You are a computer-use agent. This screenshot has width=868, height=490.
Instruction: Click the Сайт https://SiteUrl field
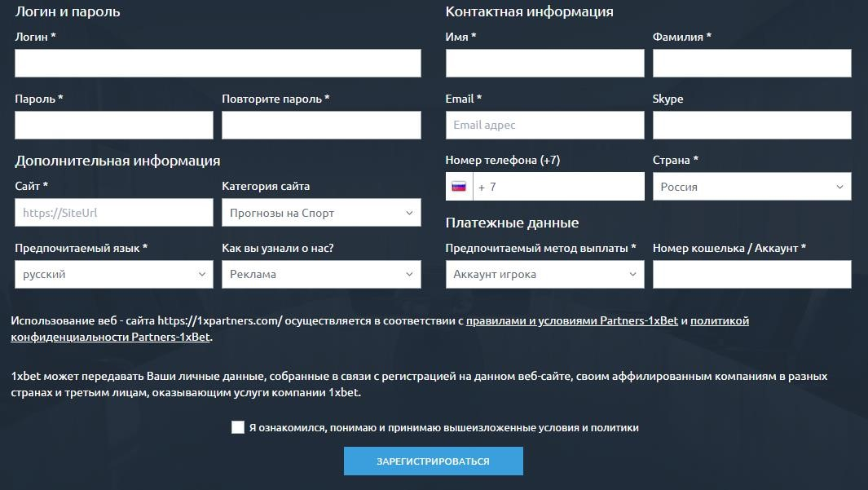point(114,213)
